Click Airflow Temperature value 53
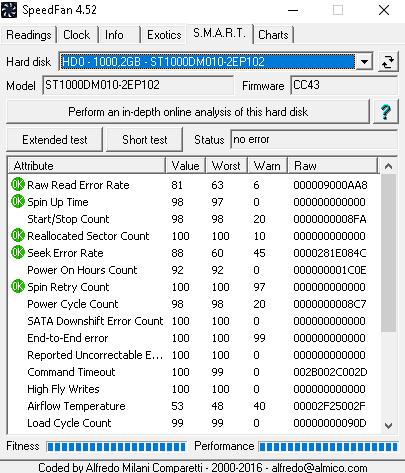The height and width of the screenshot is (473, 405). point(177,406)
